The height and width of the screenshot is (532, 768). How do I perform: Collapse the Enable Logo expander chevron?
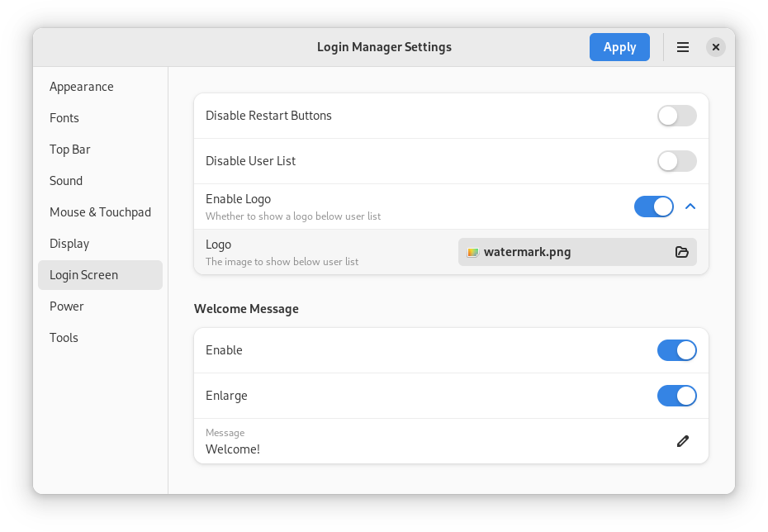click(690, 207)
